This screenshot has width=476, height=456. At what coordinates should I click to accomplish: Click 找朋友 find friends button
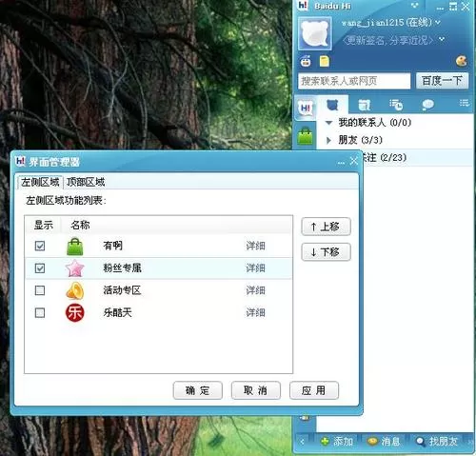(x=437, y=441)
